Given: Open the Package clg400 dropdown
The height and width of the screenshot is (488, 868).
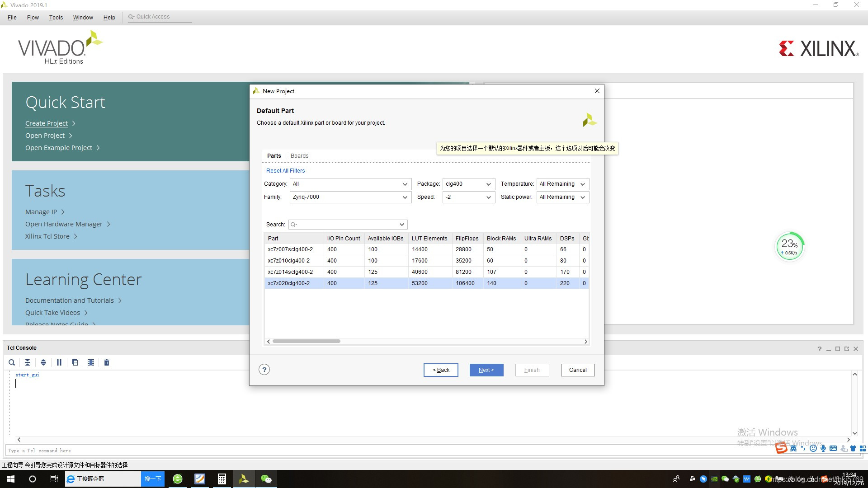Looking at the screenshot, I should click(468, 184).
